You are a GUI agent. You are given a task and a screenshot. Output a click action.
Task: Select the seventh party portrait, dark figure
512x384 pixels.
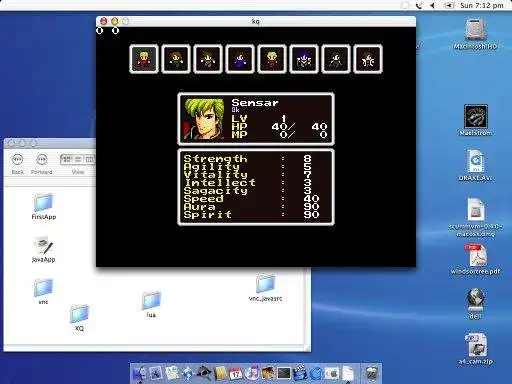point(336,59)
